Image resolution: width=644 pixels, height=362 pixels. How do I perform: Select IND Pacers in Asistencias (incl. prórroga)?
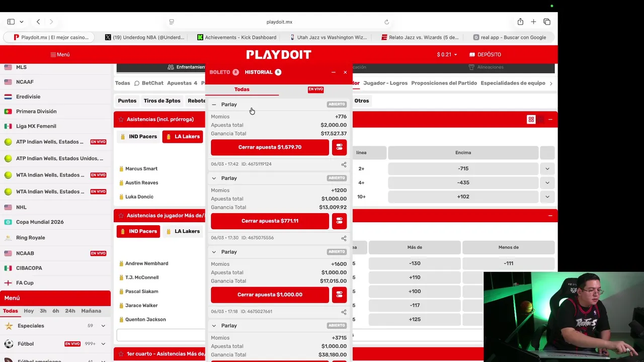(x=138, y=137)
